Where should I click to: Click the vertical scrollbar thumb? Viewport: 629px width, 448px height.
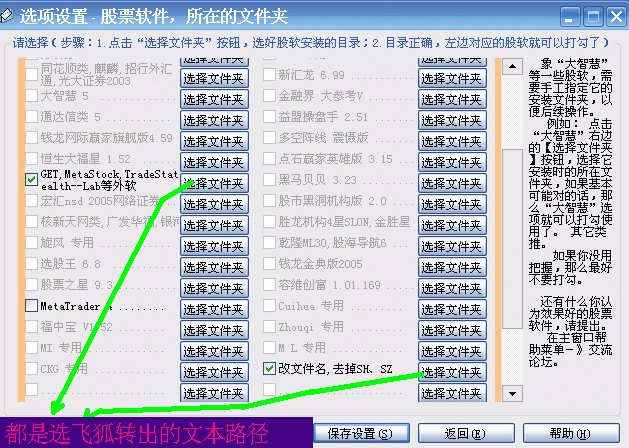512,239
